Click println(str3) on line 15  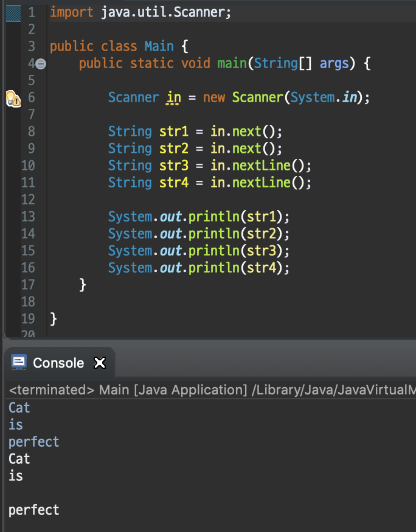[235, 251]
